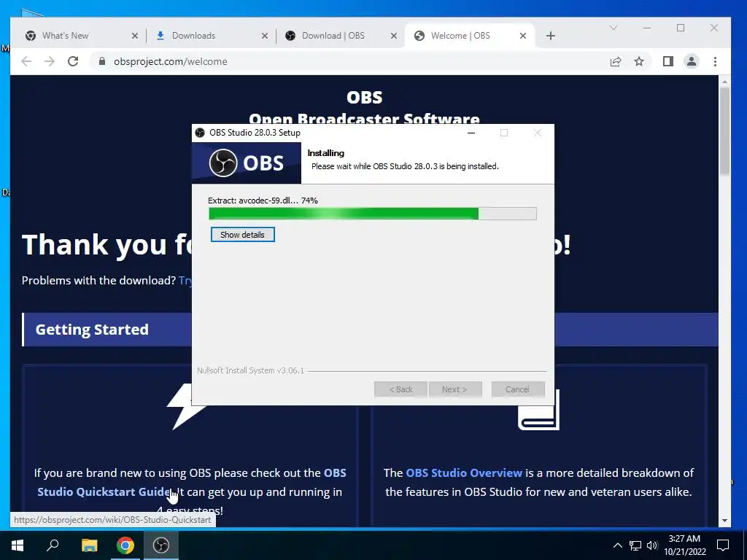The image size is (747, 560).
Task: Open the Chrome profile menu
Action: point(692,61)
